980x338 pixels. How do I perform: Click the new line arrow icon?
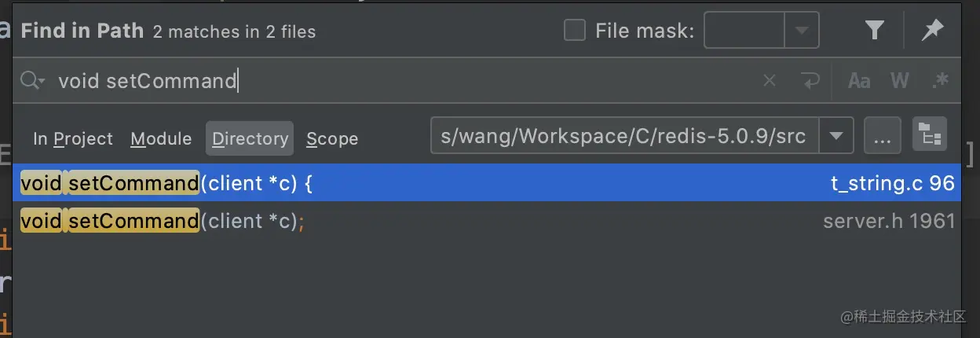coord(810,80)
